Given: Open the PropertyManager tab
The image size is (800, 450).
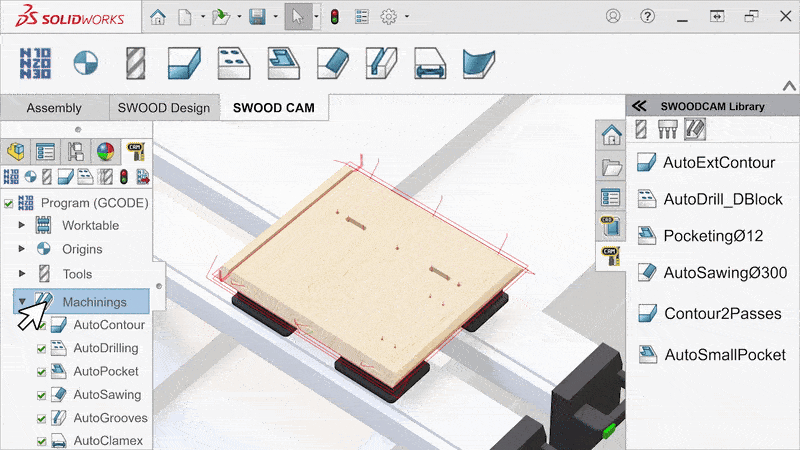Looking at the screenshot, I should tap(45, 152).
